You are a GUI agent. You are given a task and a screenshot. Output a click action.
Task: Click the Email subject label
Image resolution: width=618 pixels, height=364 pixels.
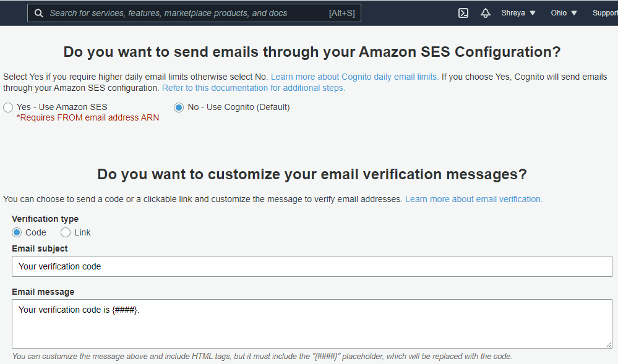pyautogui.click(x=40, y=248)
